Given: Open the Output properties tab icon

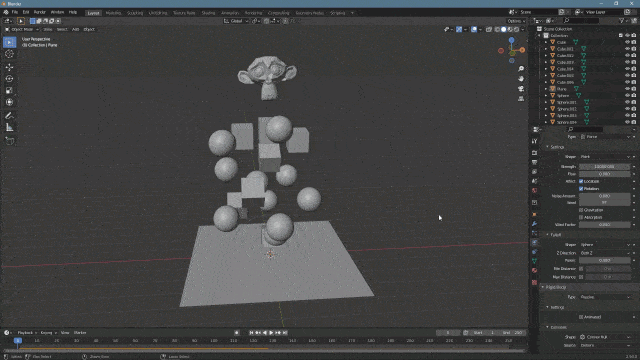Looking at the screenshot, I should coord(534,162).
